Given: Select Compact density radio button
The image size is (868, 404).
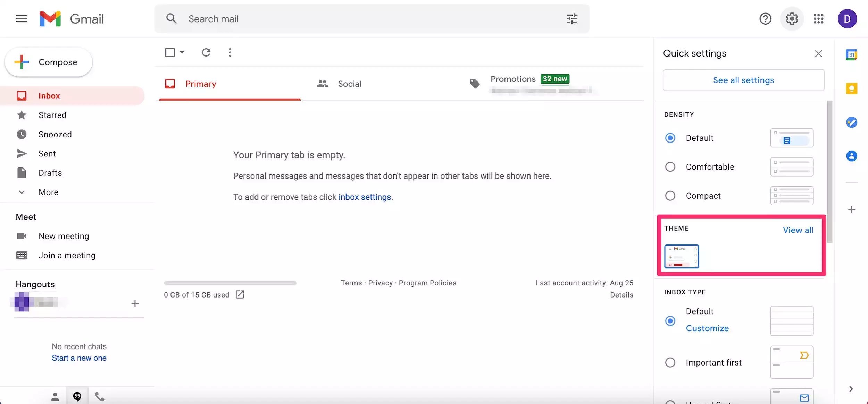Looking at the screenshot, I should tap(670, 196).
